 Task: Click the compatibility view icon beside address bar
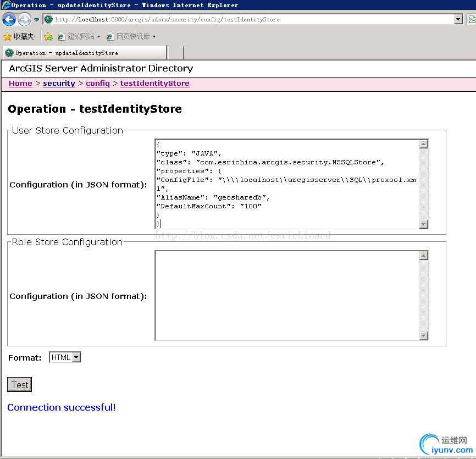click(472, 19)
